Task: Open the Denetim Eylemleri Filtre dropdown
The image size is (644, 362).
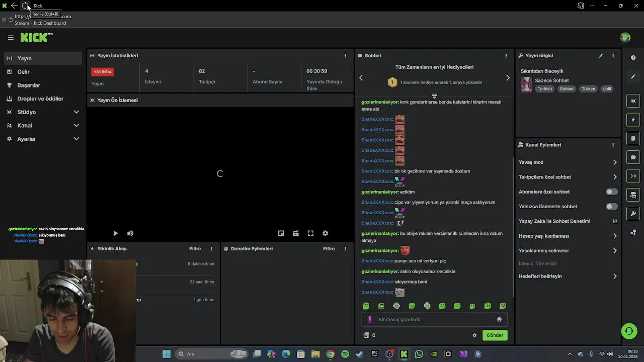Action: 329,249
